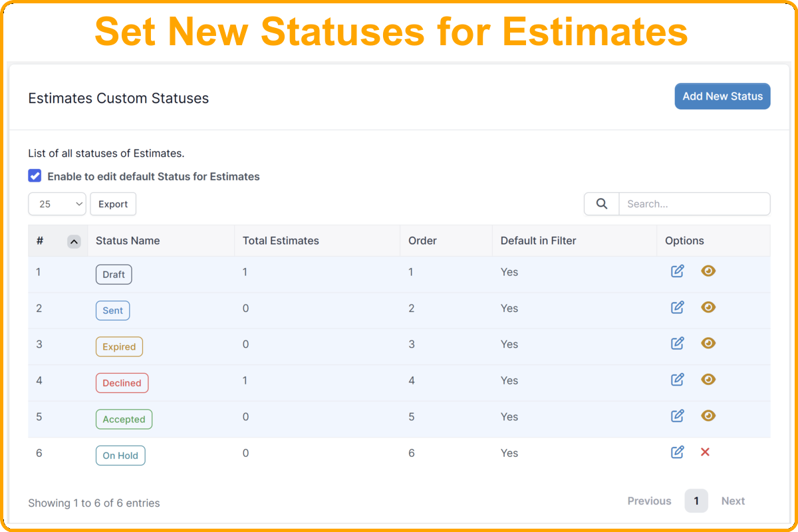Click the edit pencil for Expired status
Viewport: 798px width, 532px height.
tap(677, 343)
